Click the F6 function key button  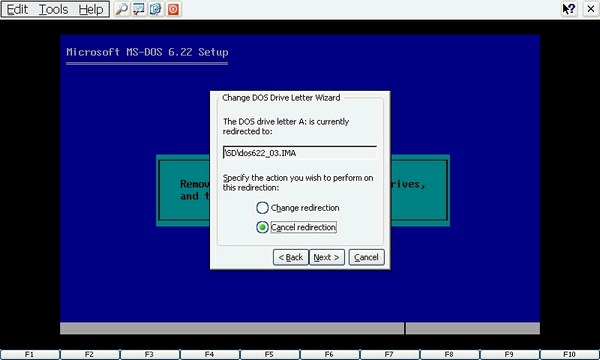coord(330,355)
